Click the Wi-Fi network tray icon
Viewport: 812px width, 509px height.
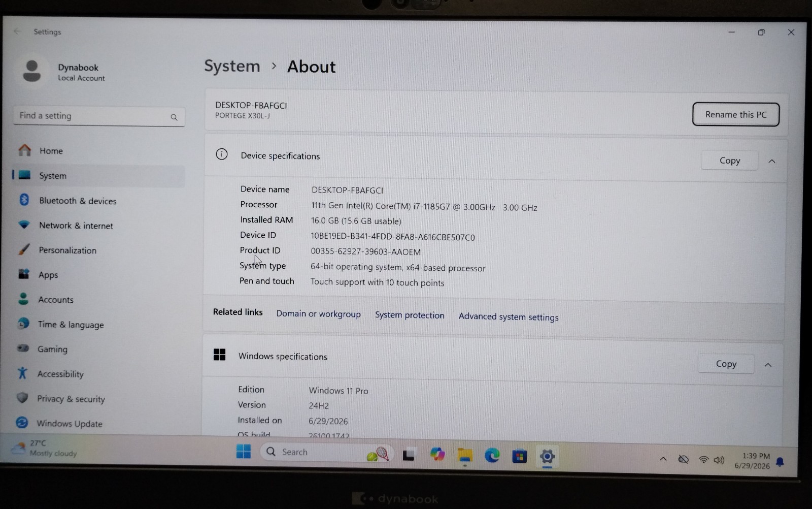pyautogui.click(x=703, y=460)
